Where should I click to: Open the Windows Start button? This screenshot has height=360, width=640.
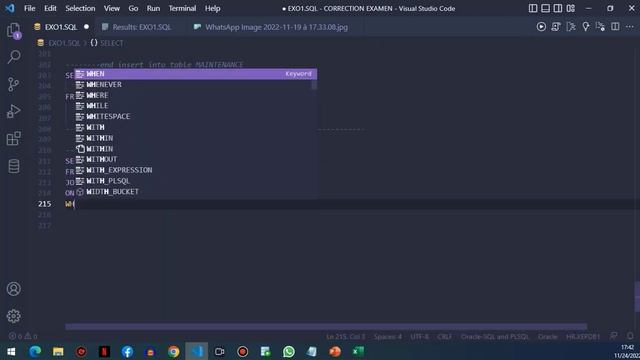point(11,351)
